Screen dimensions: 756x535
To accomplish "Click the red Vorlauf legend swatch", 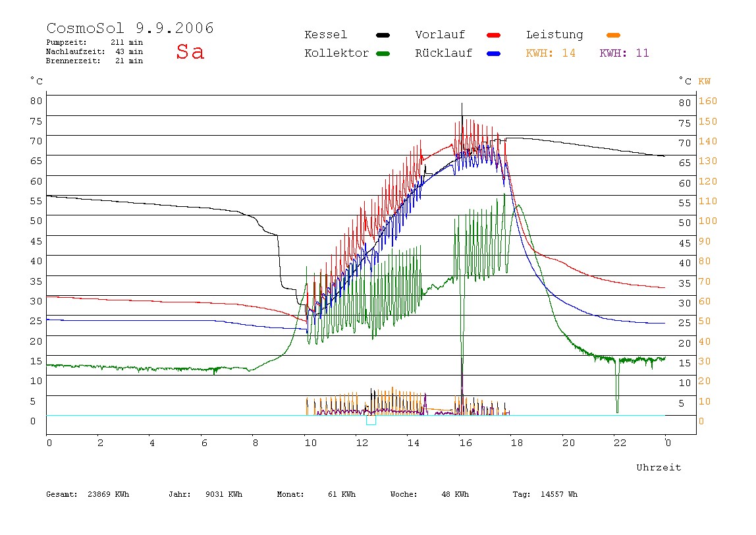I will click(x=494, y=35).
